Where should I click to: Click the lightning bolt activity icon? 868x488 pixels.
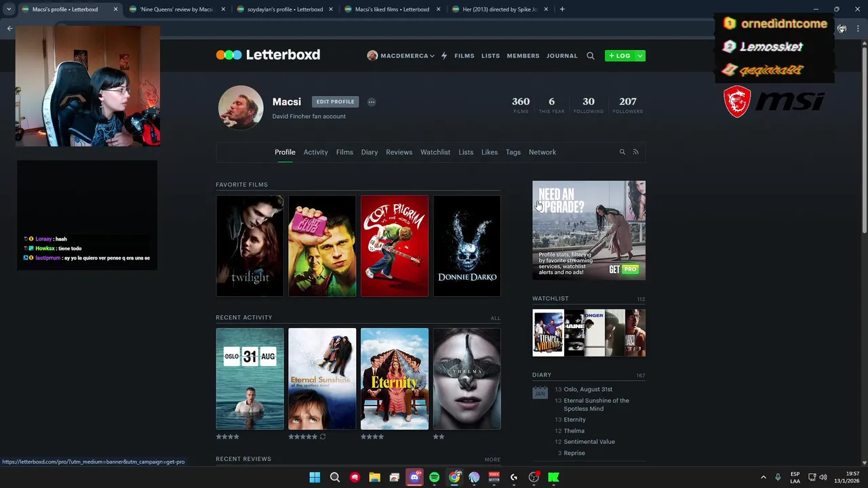click(444, 56)
